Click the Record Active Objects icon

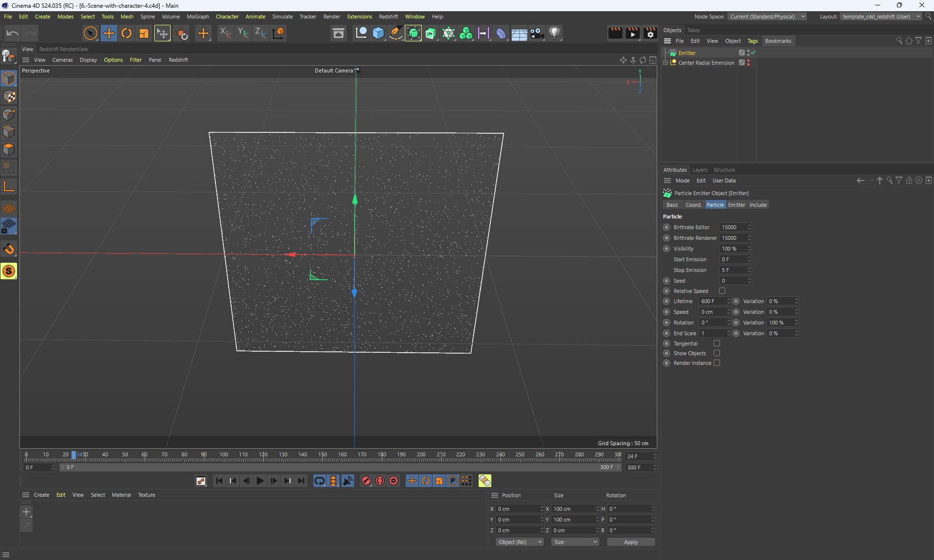[366, 481]
